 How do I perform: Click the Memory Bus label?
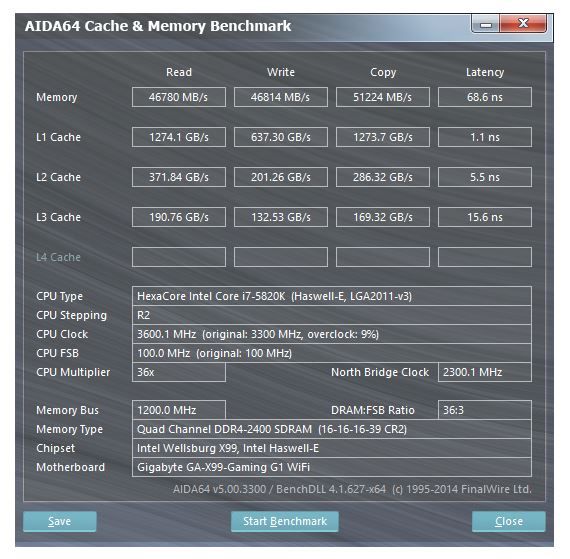(67, 410)
